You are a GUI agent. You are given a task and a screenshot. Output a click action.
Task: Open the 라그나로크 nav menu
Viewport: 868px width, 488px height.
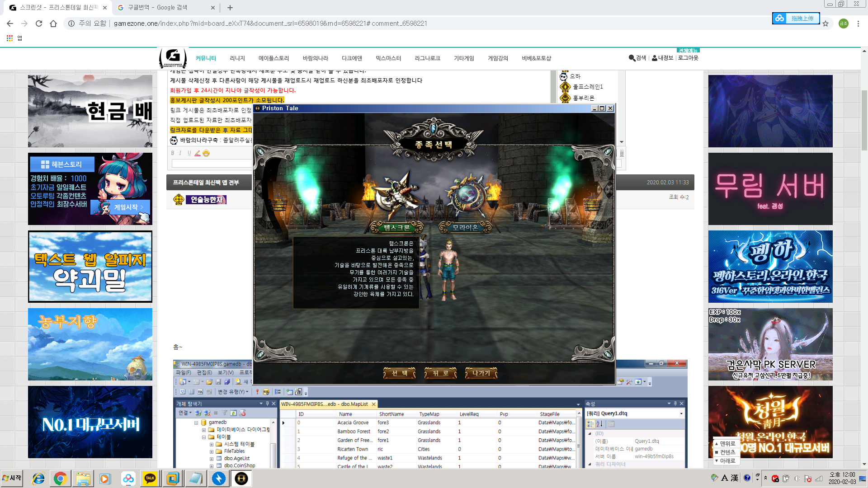[x=427, y=58]
